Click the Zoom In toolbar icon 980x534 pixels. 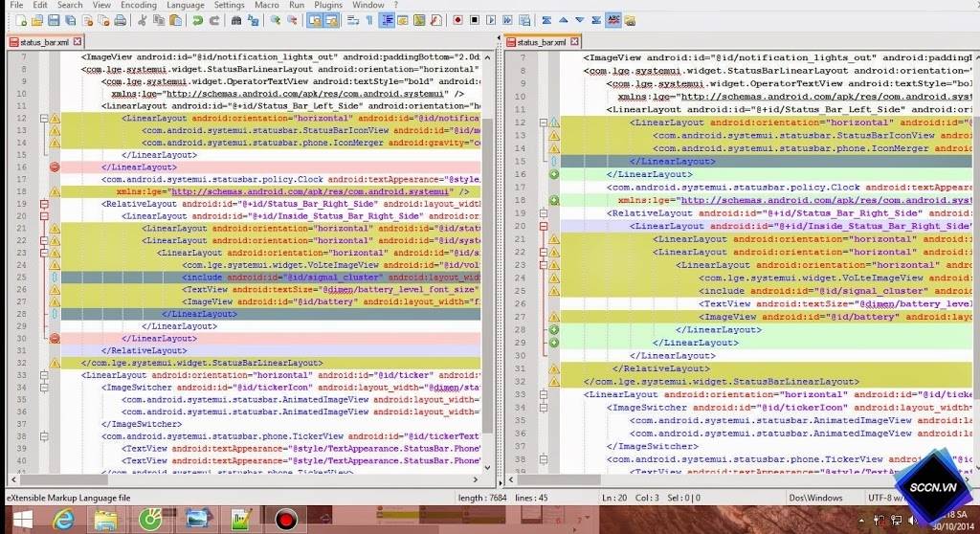click(x=275, y=21)
